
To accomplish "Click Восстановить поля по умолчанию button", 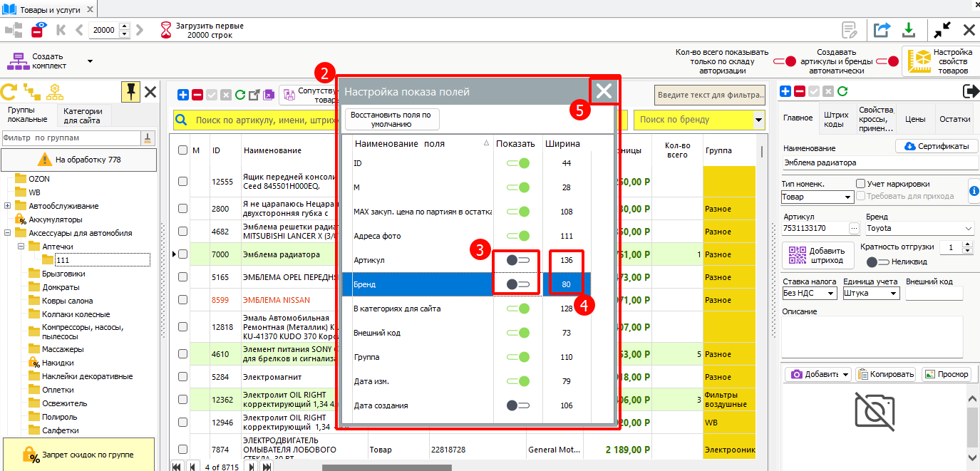I will point(392,119).
